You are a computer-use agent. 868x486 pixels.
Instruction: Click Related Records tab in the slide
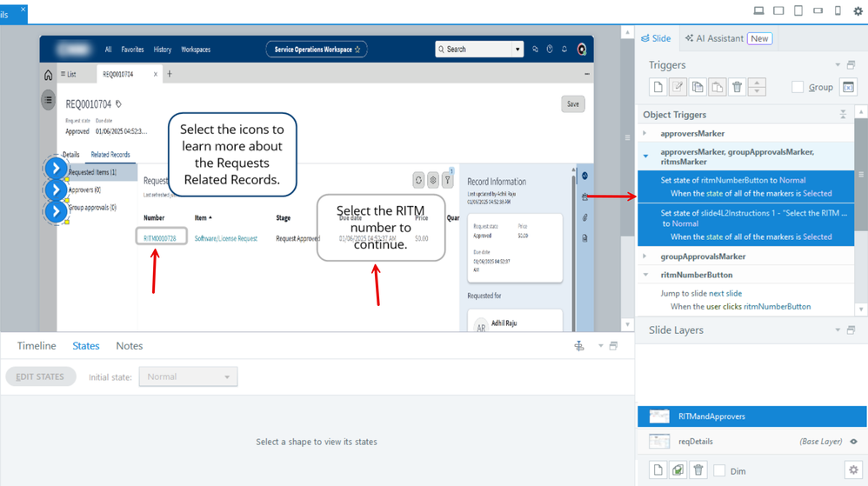tap(110, 155)
